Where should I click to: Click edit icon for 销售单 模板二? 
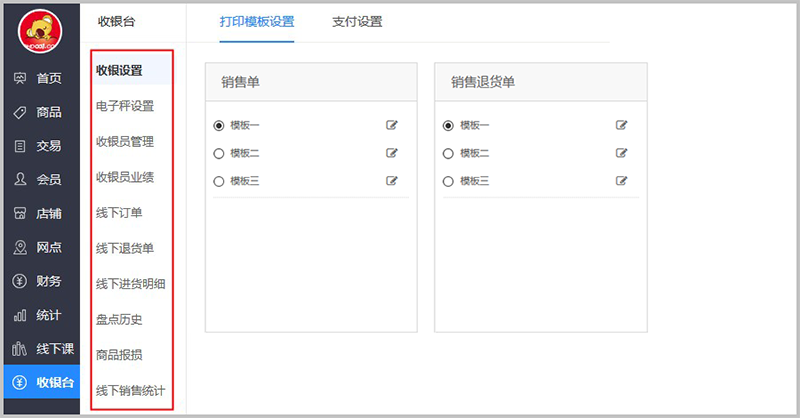(392, 153)
